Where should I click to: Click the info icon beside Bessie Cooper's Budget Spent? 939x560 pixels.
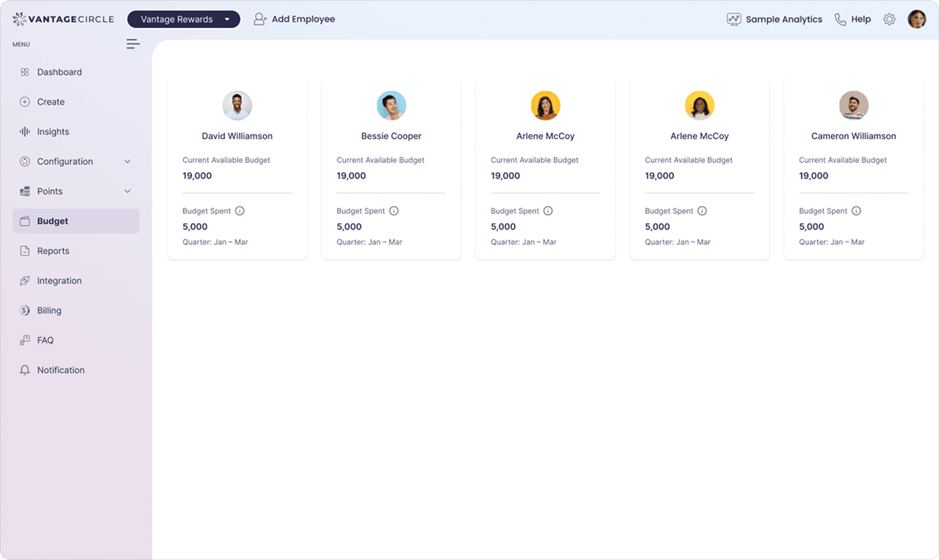click(394, 211)
